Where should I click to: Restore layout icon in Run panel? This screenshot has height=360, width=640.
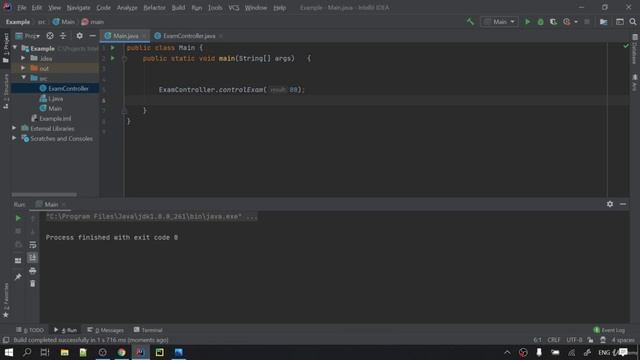point(18,261)
